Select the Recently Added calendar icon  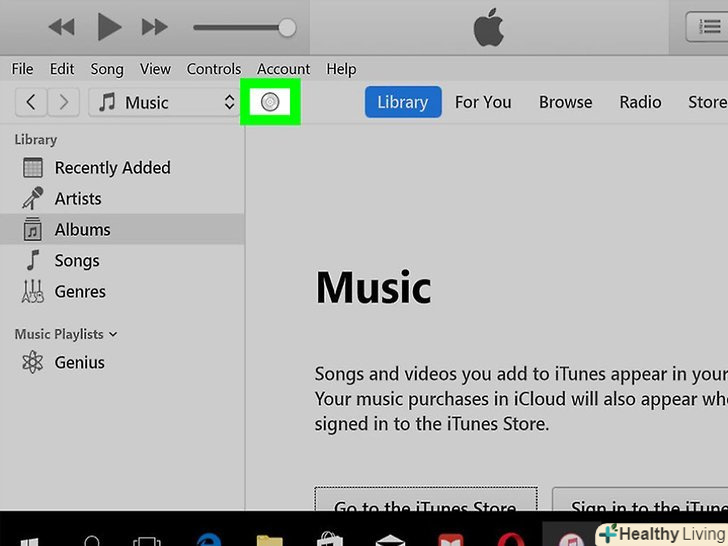32,168
